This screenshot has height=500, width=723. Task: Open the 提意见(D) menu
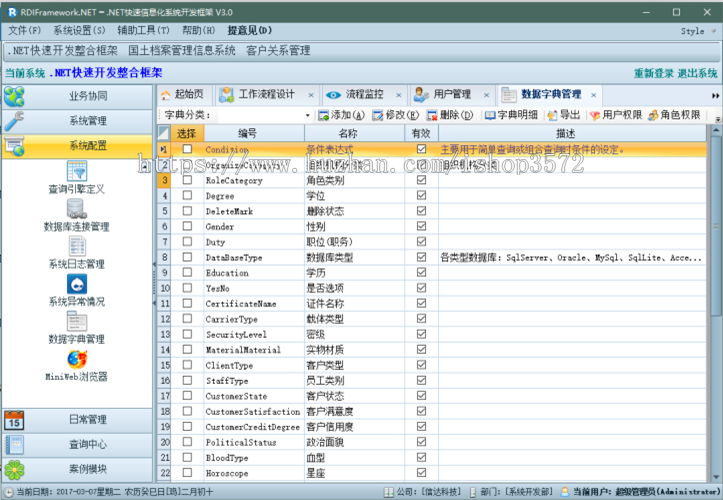click(249, 31)
